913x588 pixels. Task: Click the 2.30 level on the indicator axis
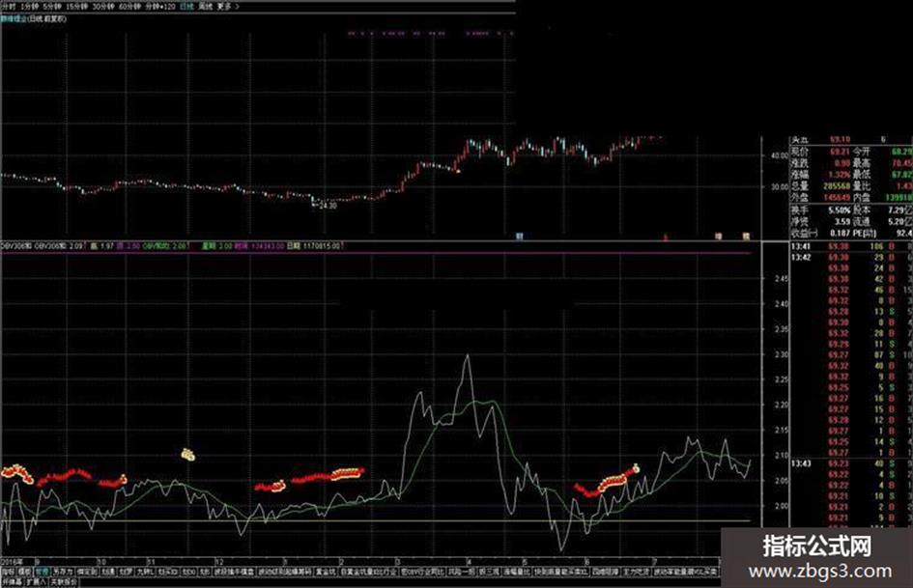[x=782, y=354]
